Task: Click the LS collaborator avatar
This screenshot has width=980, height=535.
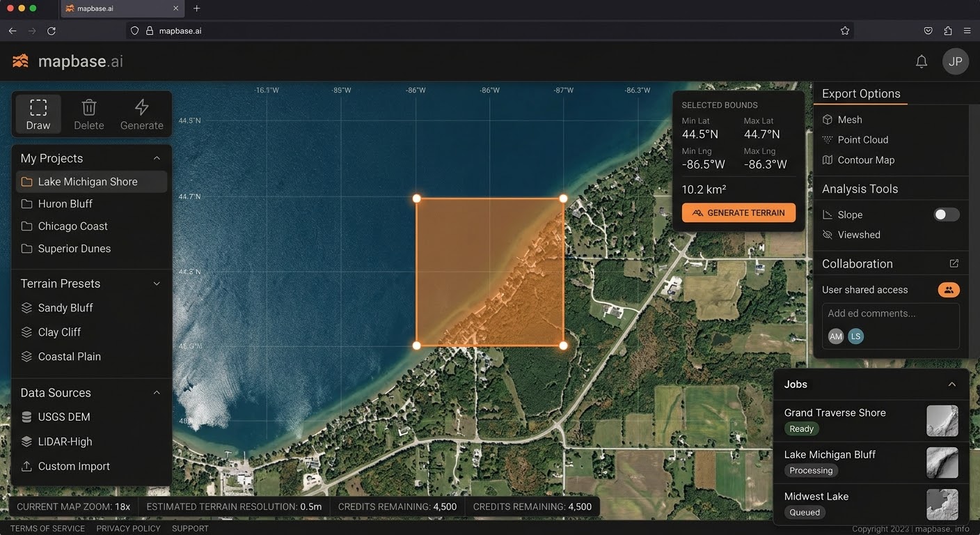Action: (856, 336)
